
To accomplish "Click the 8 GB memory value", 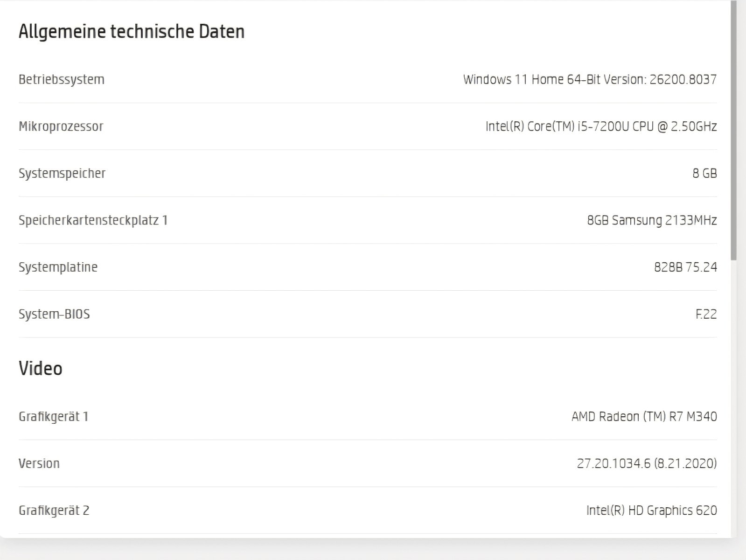I will (704, 174).
